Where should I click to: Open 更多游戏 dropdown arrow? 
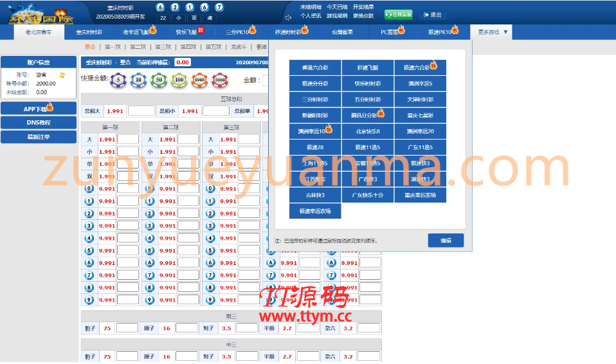point(505,32)
